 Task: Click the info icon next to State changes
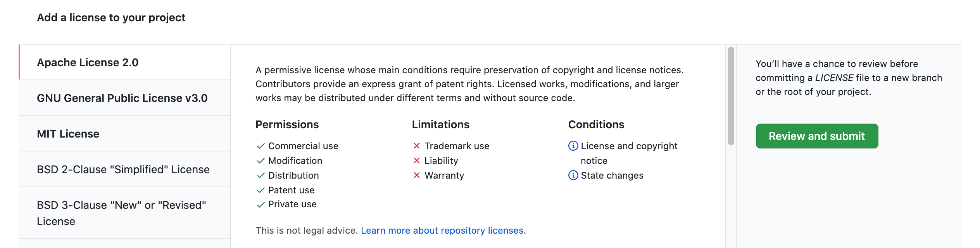tap(573, 175)
